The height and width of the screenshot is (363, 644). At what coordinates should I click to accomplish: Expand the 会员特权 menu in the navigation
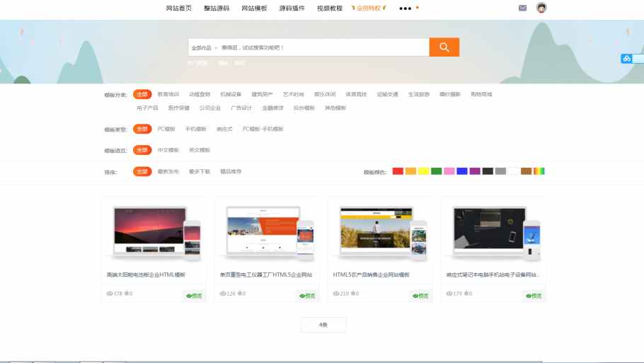(369, 8)
